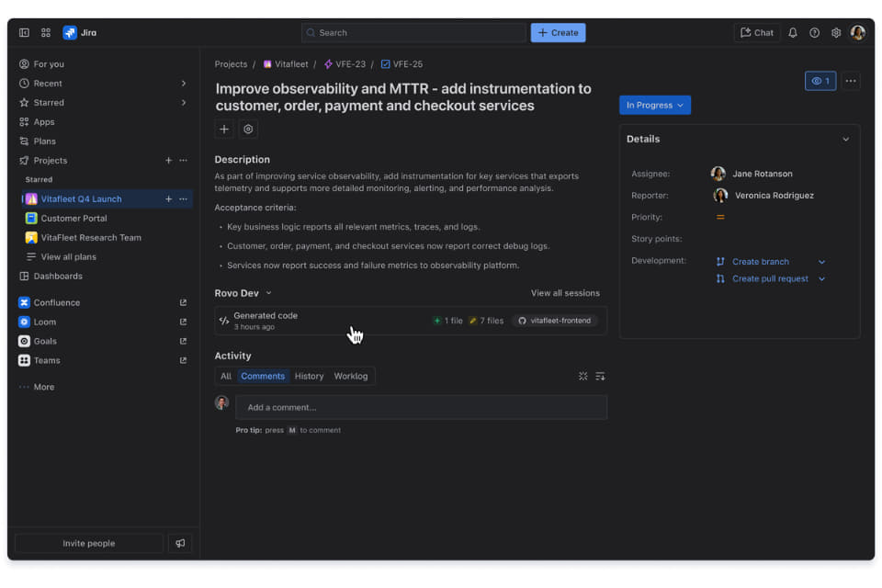Open the In Progress status dropdown
The width and height of the screenshot is (882, 588).
pos(655,106)
